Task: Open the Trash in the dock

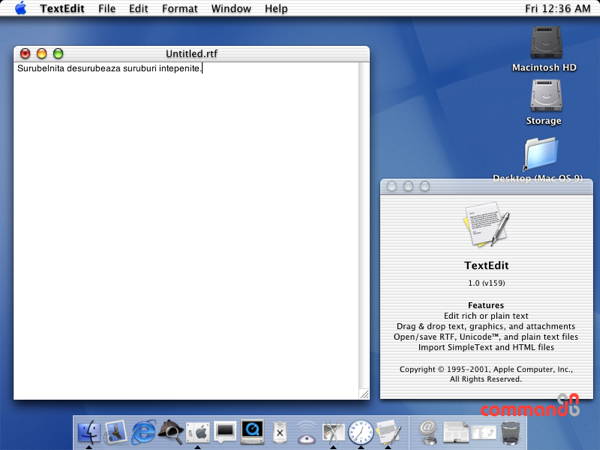Action: (x=510, y=433)
